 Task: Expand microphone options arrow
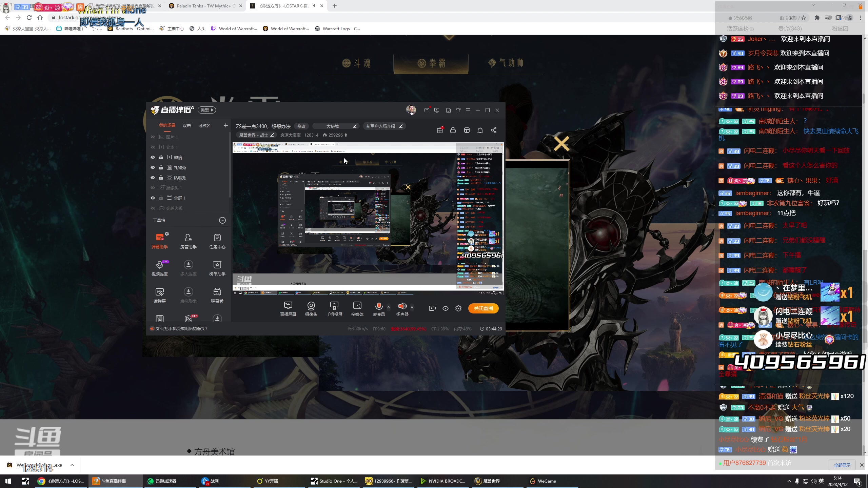[x=389, y=307]
